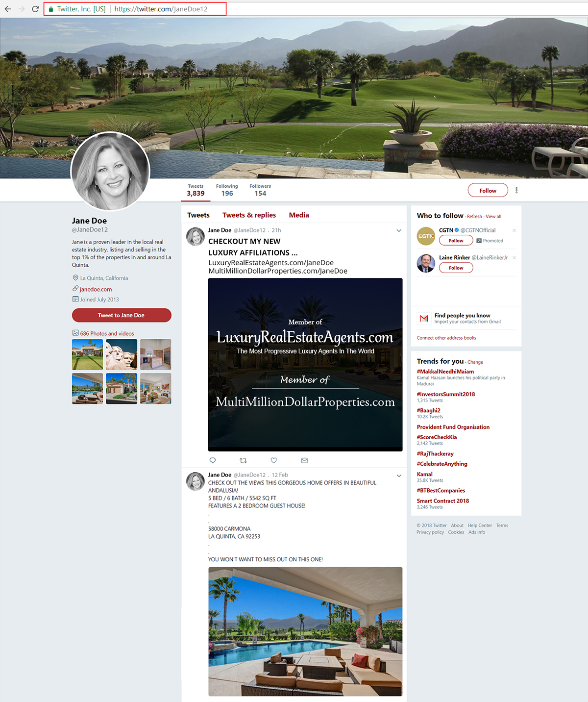The height and width of the screenshot is (702, 588).
Task: Click the Promoted arrow icon
Action: (x=479, y=241)
